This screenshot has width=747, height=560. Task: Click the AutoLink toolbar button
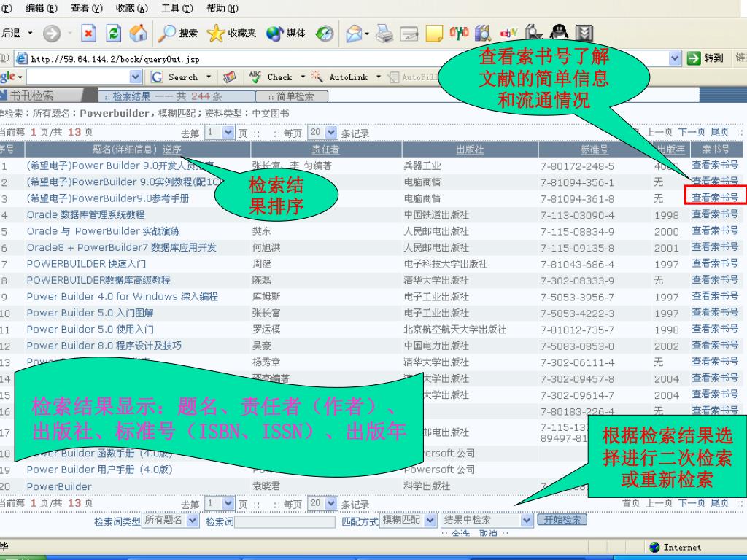pos(340,77)
